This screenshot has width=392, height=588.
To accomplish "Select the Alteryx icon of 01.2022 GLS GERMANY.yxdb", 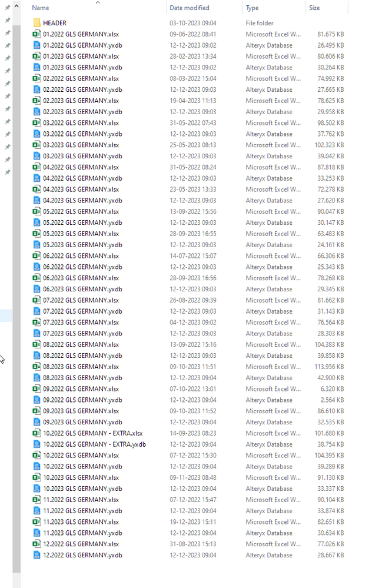I will point(36,45).
